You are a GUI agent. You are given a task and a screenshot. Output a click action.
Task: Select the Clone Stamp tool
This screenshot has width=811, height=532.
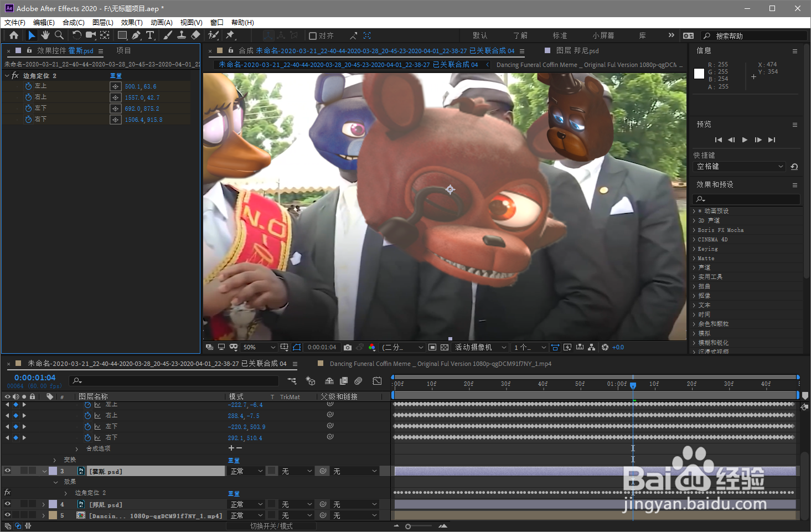pyautogui.click(x=182, y=35)
